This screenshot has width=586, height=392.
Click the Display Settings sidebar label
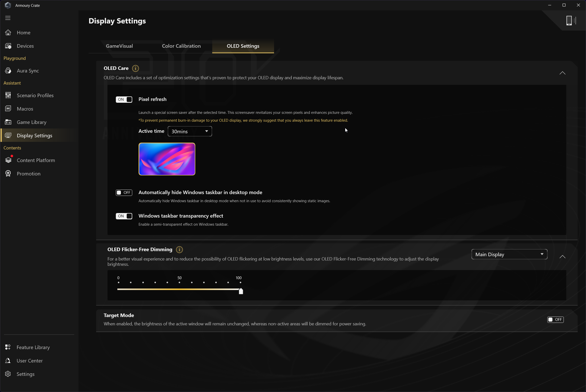tap(35, 136)
